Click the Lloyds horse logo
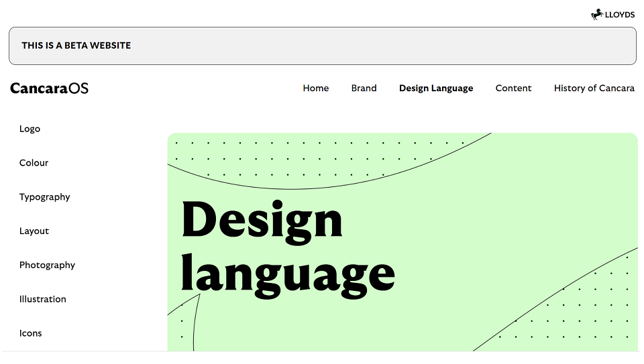 pos(612,14)
